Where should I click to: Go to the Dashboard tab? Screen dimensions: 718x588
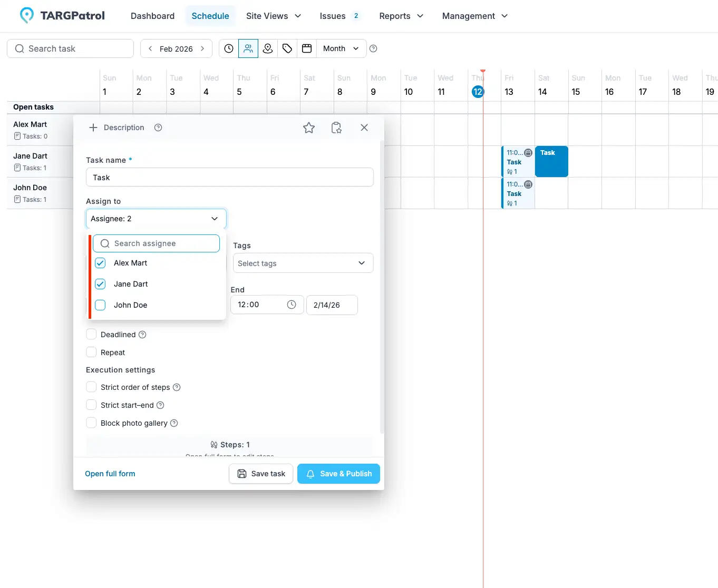[152, 16]
